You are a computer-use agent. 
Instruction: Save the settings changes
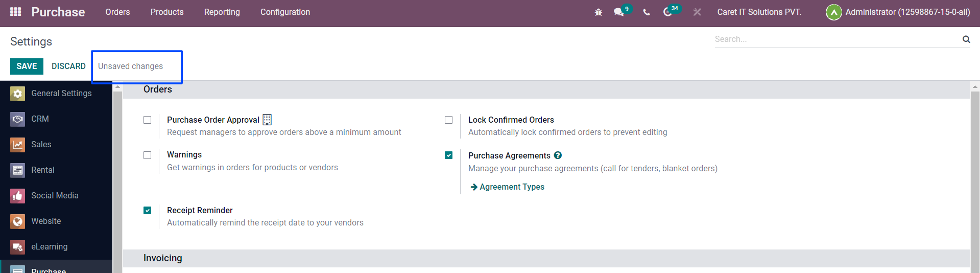27,66
